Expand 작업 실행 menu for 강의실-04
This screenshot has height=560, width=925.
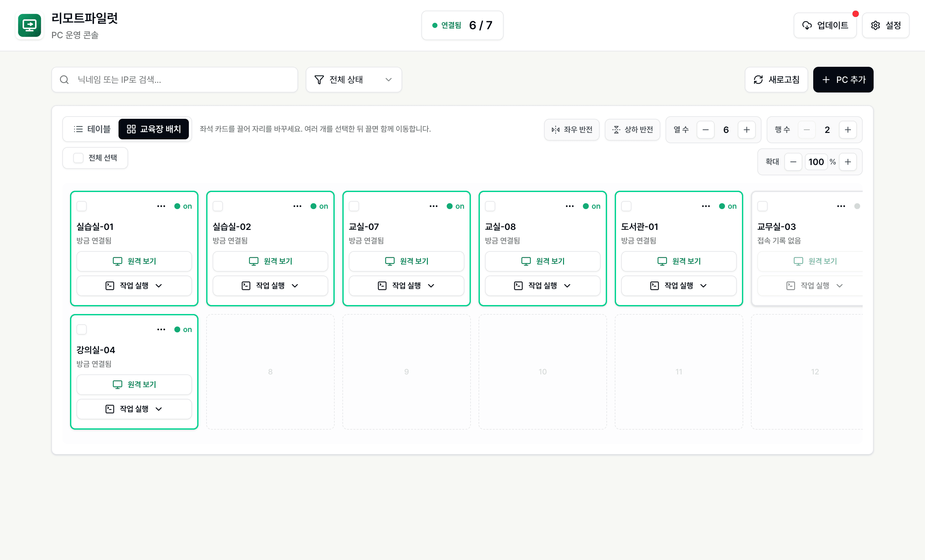point(134,409)
